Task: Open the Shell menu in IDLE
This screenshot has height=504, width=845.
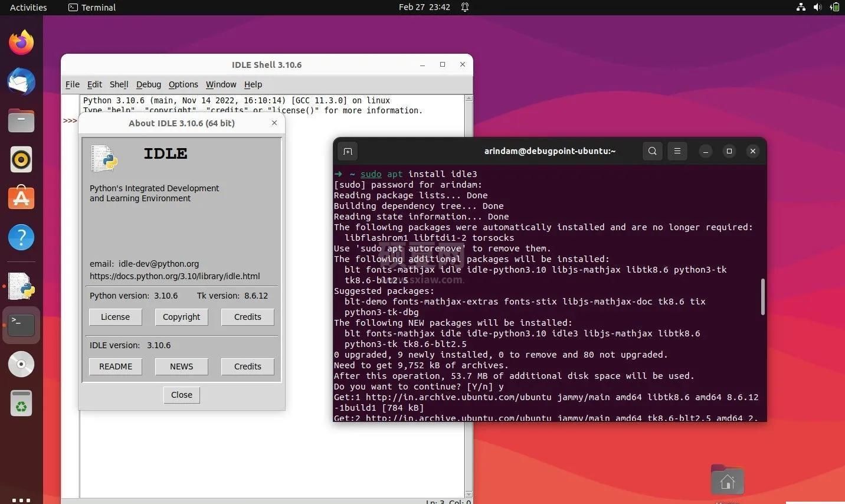Action: point(119,84)
